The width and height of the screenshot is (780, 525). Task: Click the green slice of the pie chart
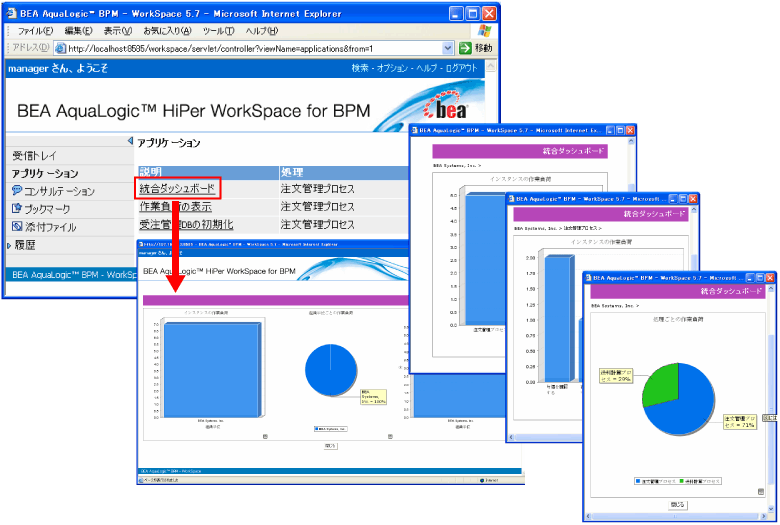coord(662,384)
